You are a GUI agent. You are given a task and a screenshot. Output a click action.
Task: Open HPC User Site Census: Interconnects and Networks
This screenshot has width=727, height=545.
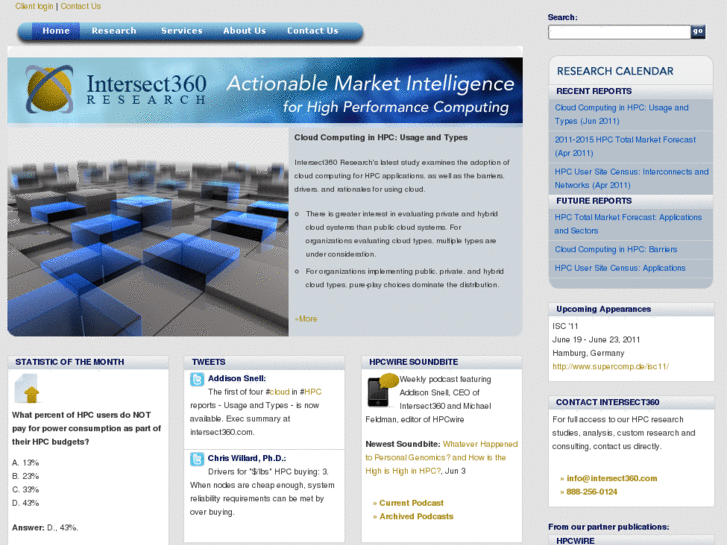click(631, 178)
